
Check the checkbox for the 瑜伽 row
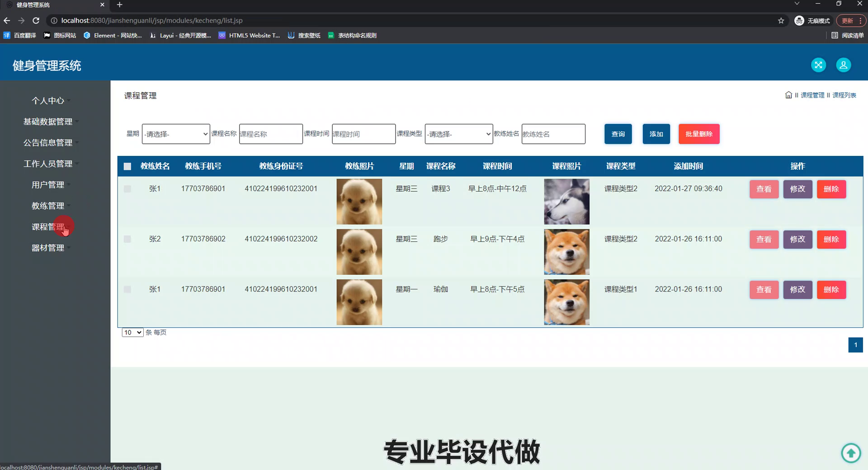pyautogui.click(x=127, y=289)
